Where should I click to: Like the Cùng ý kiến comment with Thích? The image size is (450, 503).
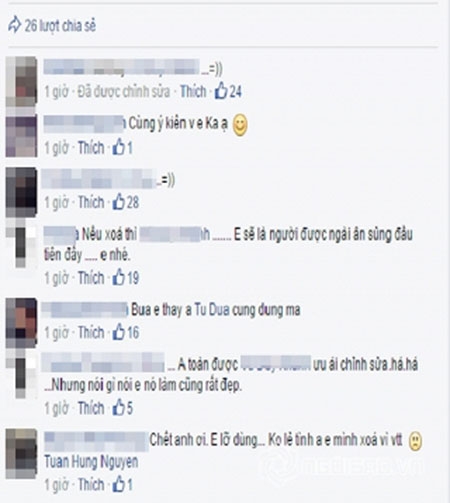coord(91,148)
